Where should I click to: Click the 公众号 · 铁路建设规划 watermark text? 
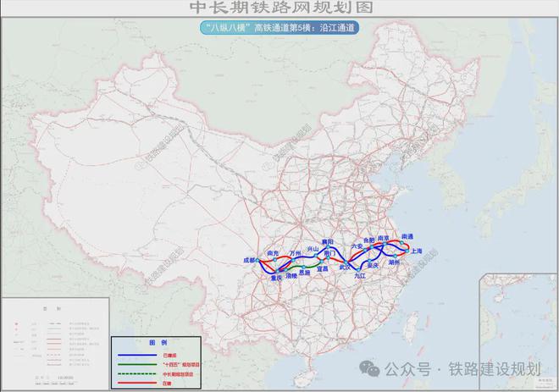(x=462, y=369)
